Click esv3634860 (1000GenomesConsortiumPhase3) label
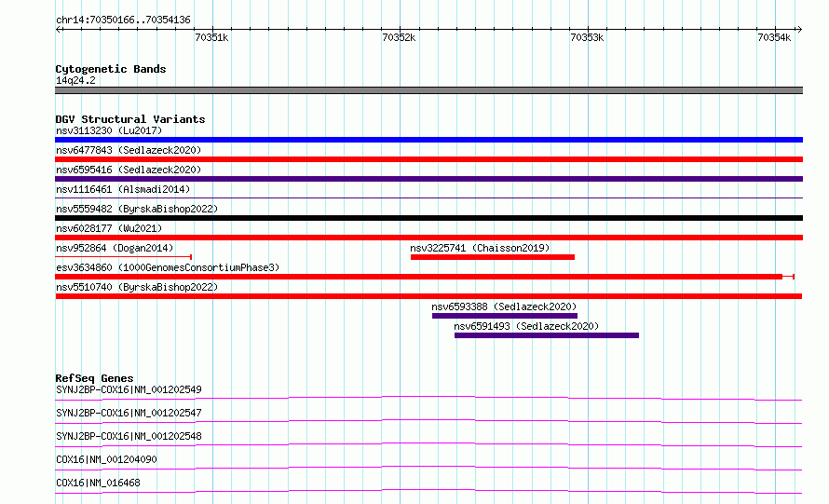 tap(168, 267)
